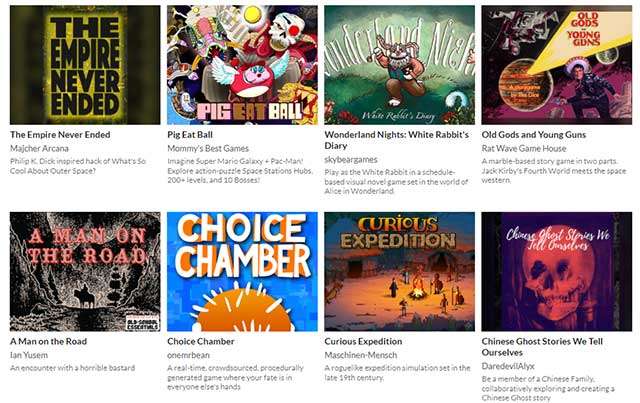Click Ian Yusem author name
Image resolution: width=640 pixels, height=403 pixels.
tap(29, 355)
